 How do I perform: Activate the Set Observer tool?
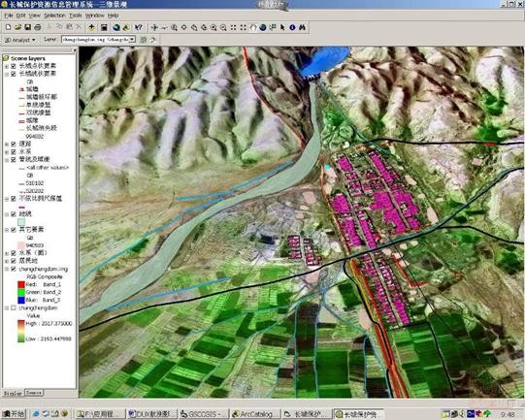[x=204, y=27]
